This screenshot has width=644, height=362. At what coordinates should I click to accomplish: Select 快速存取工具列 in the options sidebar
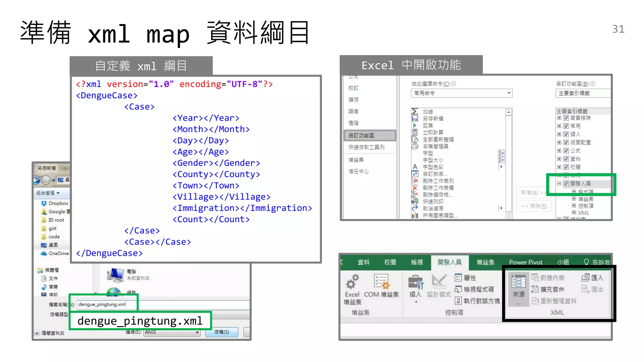click(367, 147)
